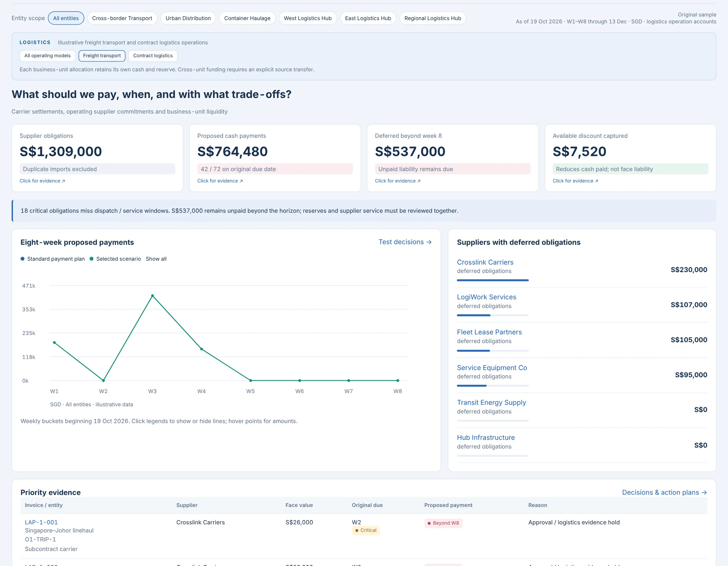Open Hub Infrastructure supplier link
Screen dimensions: 728x566
point(486,437)
